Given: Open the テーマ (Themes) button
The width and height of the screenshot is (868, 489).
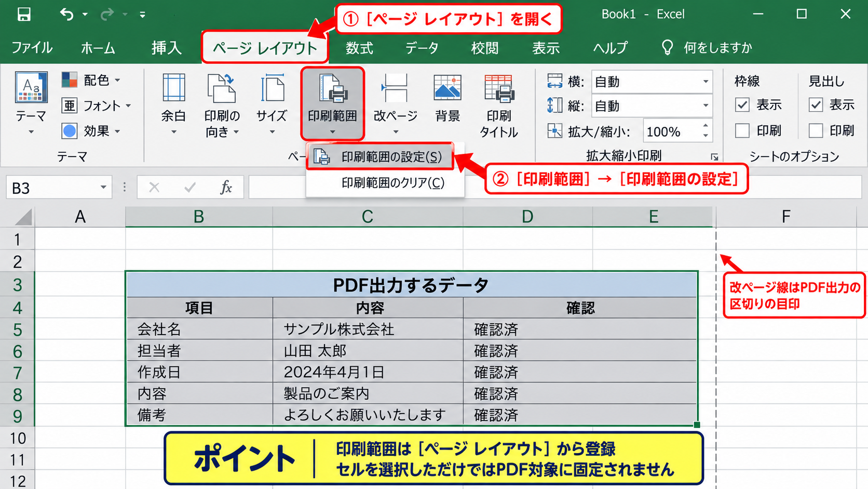Looking at the screenshot, I should (31, 103).
